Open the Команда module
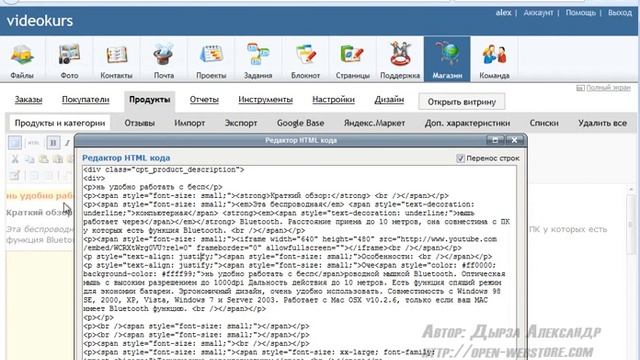Image resolution: width=640 pixels, height=360 pixels. click(494, 59)
